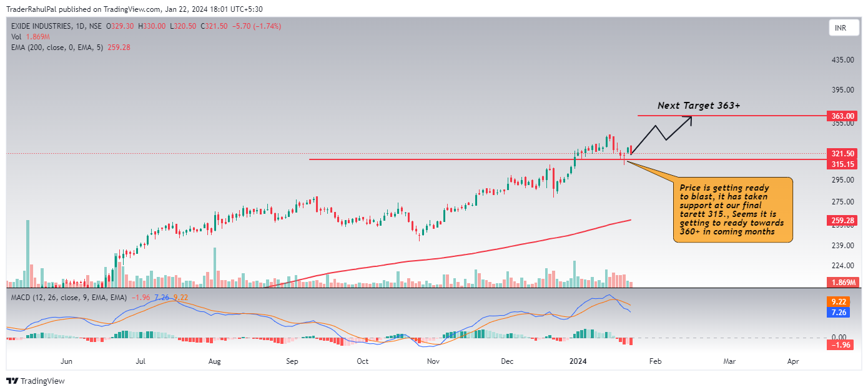The height and width of the screenshot is (392, 868).
Task: Click the 295.00 price axis label
Action: [842, 180]
